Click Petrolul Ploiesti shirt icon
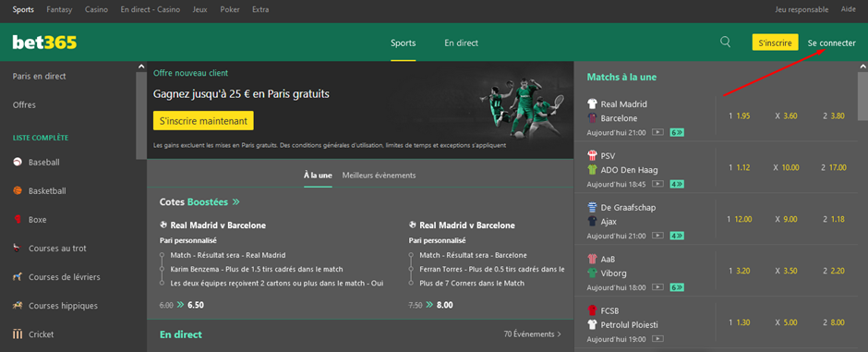 (x=592, y=325)
